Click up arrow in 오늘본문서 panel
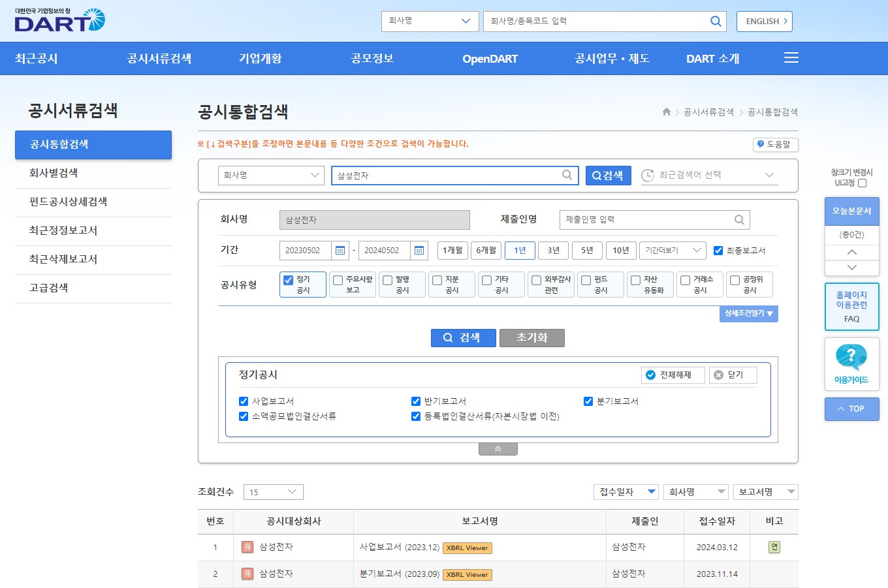Image resolution: width=888 pixels, height=588 pixels. pos(852,252)
